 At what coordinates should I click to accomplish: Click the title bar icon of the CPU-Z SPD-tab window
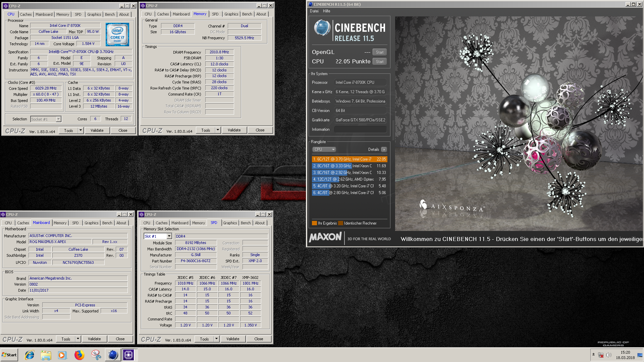click(x=142, y=215)
